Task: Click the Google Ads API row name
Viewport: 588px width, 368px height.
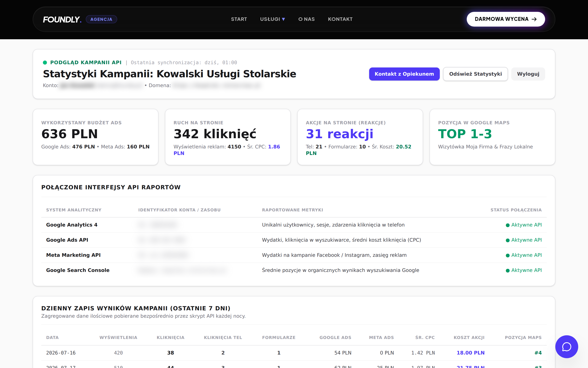Action: point(67,240)
